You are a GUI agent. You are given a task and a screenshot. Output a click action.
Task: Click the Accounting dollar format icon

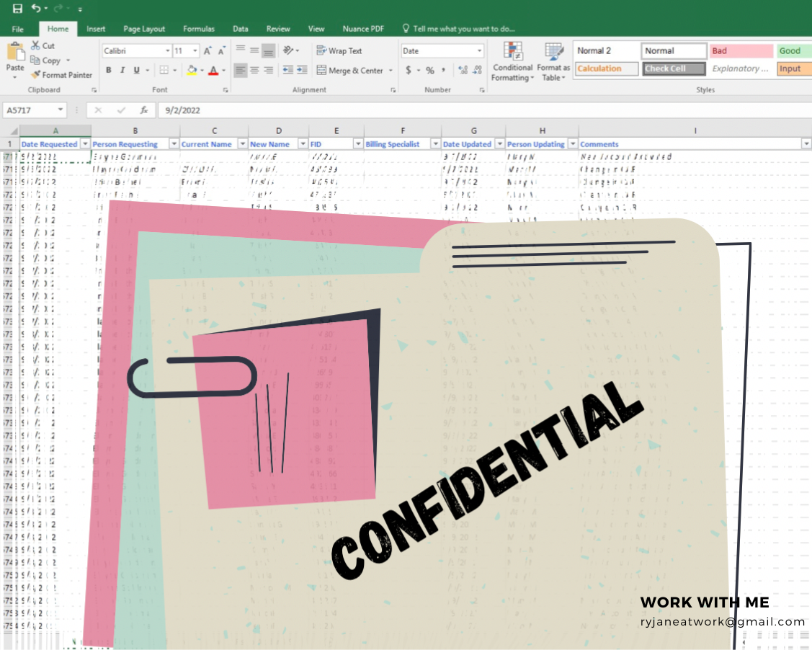point(409,70)
